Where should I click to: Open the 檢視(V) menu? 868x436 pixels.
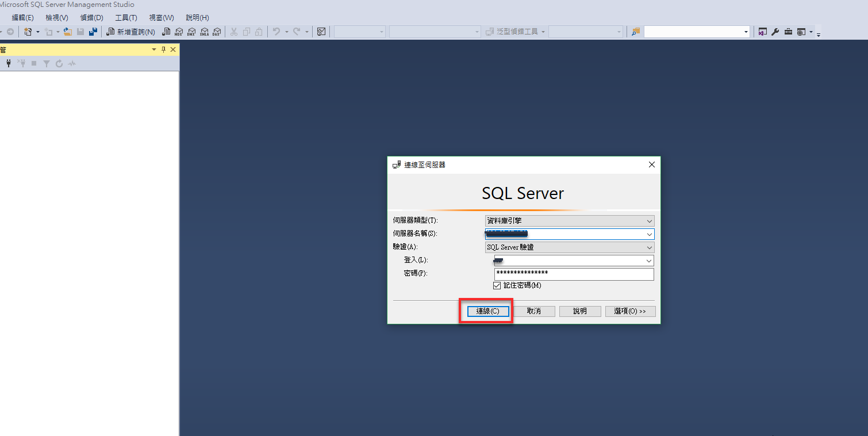(57, 18)
